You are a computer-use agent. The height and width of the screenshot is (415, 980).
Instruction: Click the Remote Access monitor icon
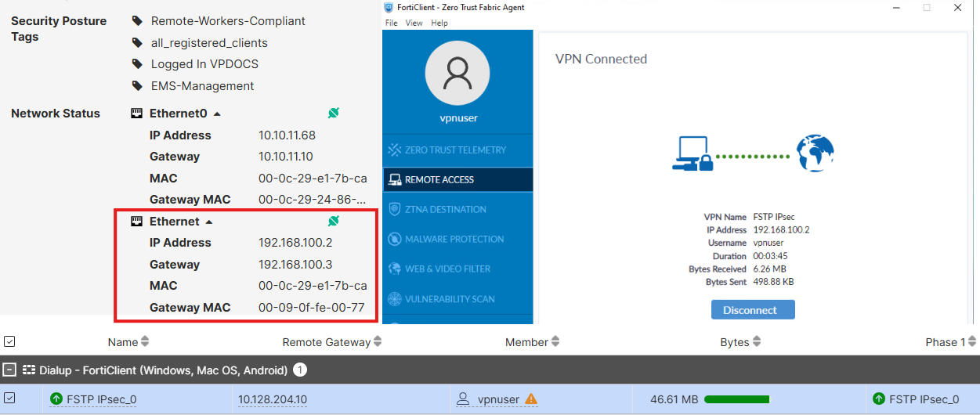395,179
